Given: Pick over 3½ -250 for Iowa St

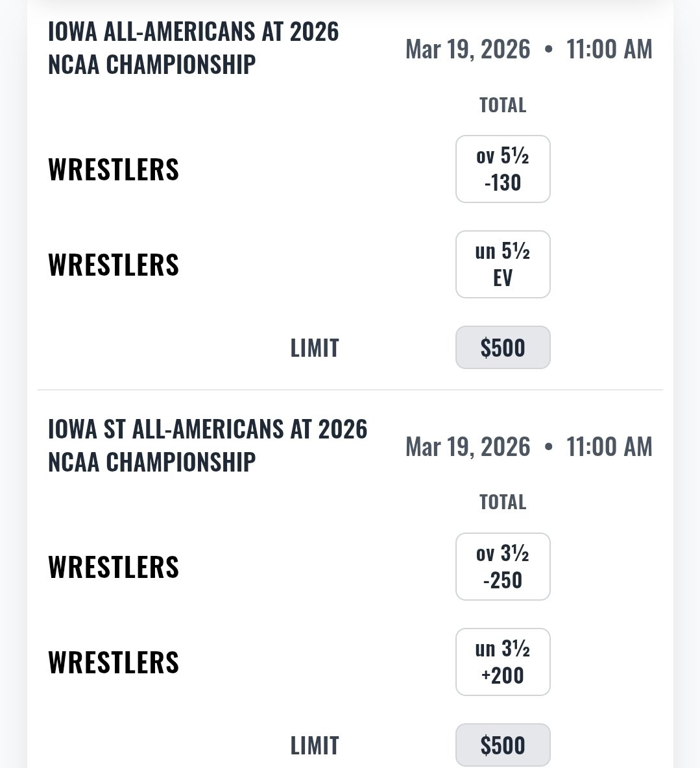Looking at the screenshot, I should tap(503, 567).
